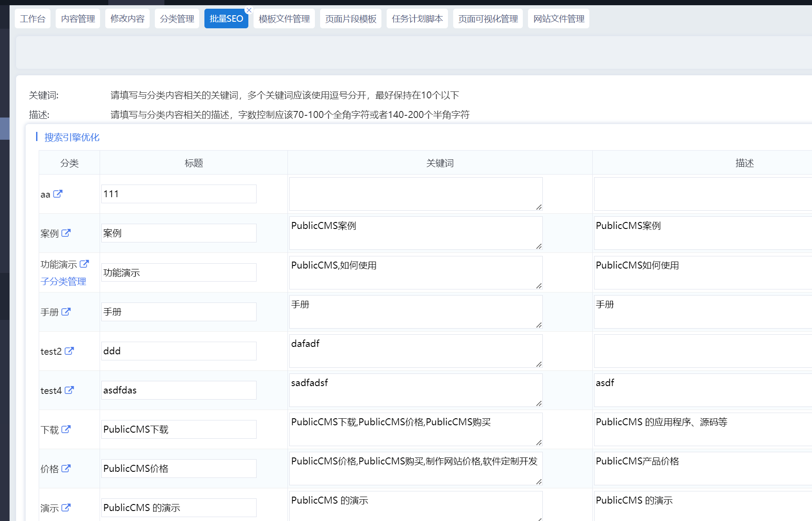Viewport: 812px width, 521px height.
Task: Open the 案例 category external link icon
Action: (66, 233)
